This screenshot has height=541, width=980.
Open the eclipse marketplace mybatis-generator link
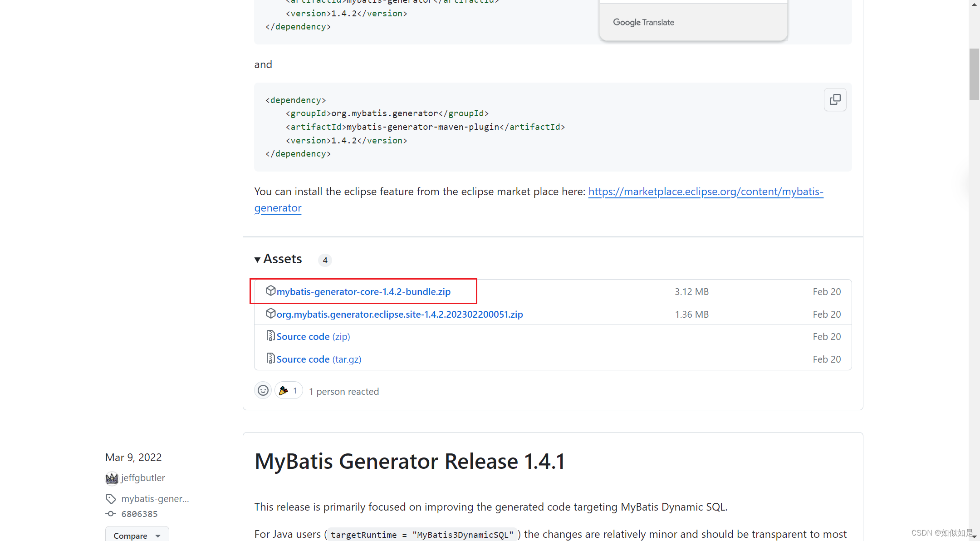(x=706, y=192)
